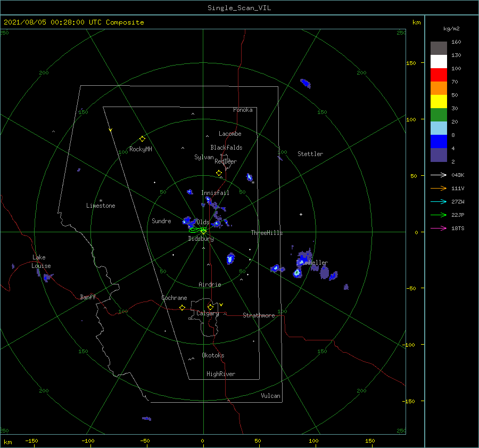Image resolution: width=479 pixels, height=448 pixels.
Task: Click the Lake Louise label
Action: coord(41,262)
